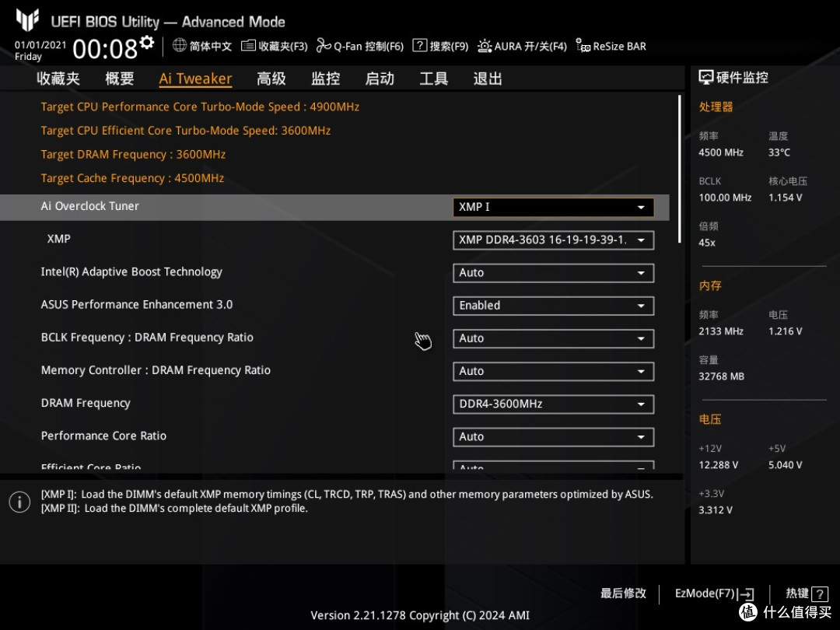Switch to the 退出 tab

(x=488, y=79)
